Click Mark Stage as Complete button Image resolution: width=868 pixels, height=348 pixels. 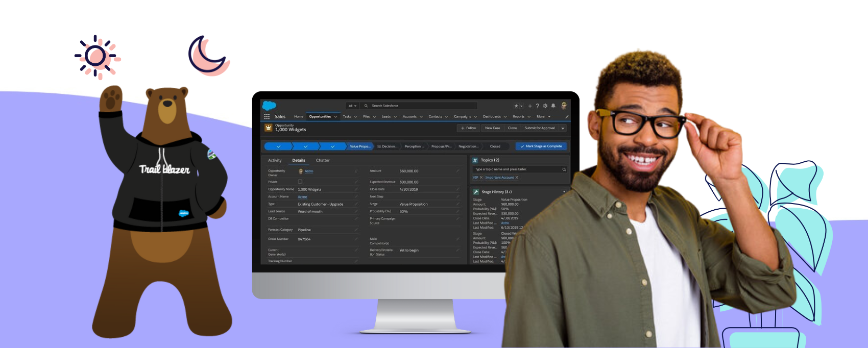tap(541, 146)
